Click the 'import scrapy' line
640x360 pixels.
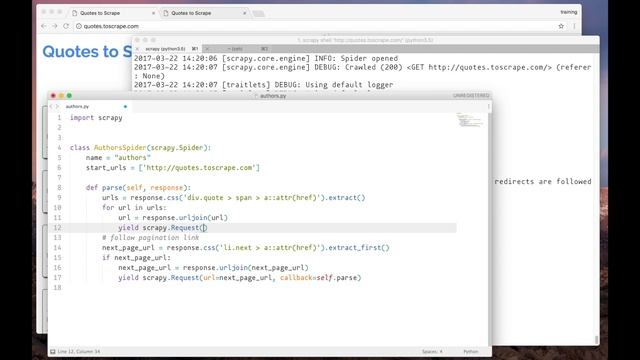96,118
